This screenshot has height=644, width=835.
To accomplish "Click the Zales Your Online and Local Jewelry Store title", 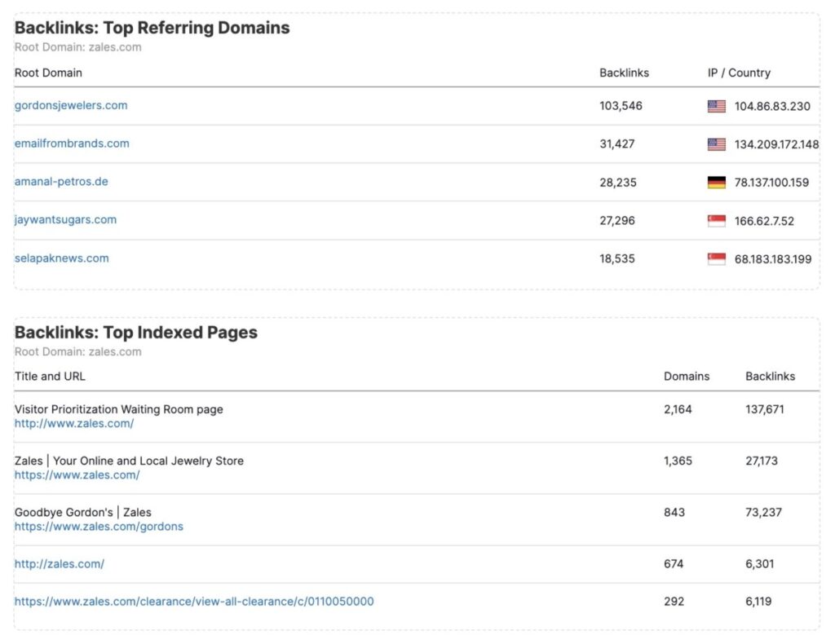I will pyautogui.click(x=129, y=461).
